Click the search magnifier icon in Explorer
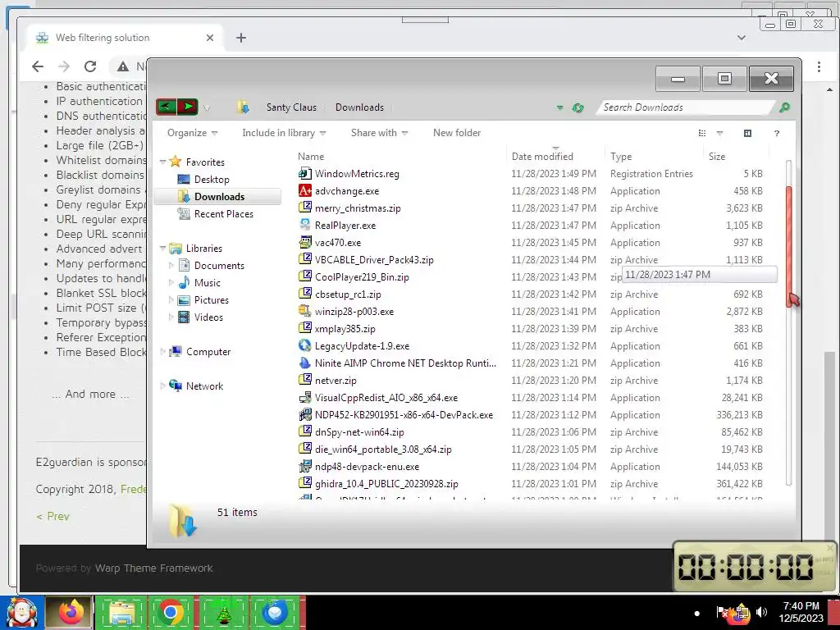 click(784, 107)
